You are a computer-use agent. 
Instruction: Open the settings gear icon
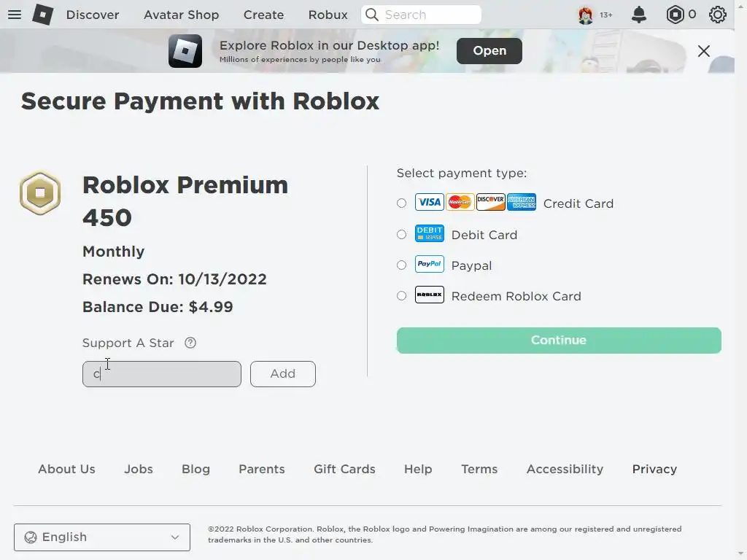click(x=718, y=15)
